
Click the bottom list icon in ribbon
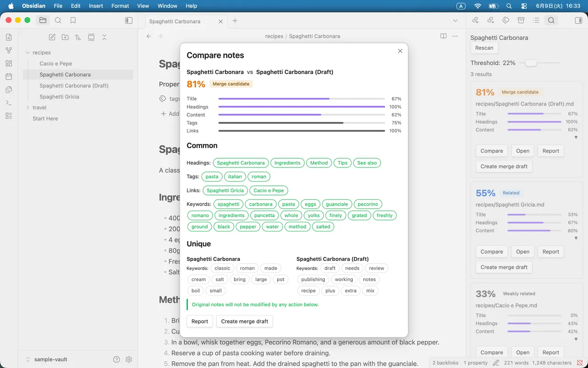coord(9,116)
